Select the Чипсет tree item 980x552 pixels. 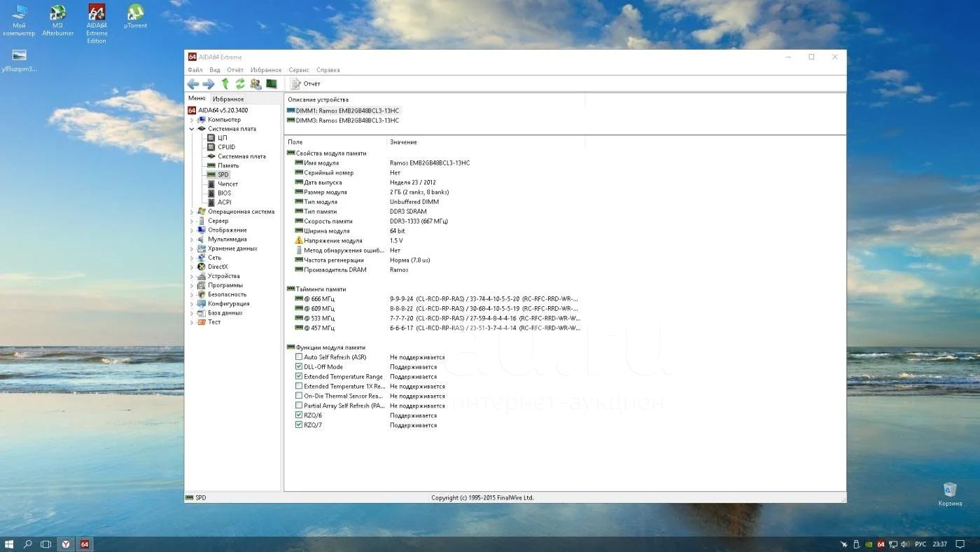(227, 184)
